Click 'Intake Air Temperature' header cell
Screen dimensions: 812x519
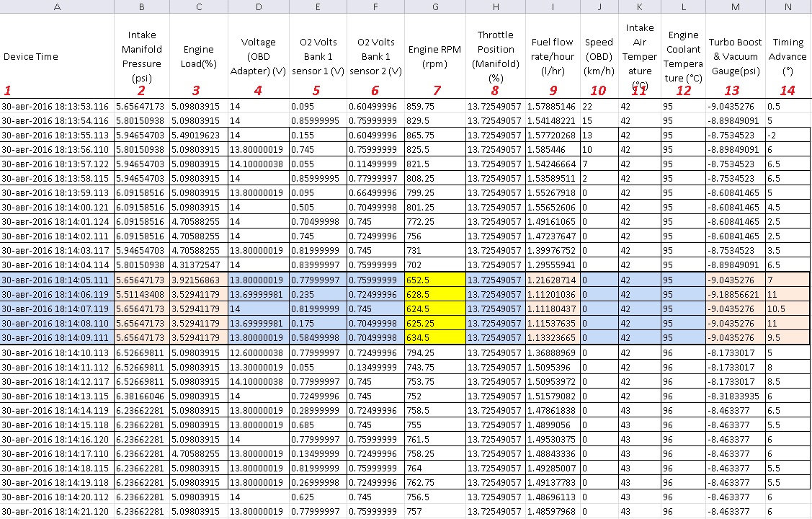click(640, 56)
